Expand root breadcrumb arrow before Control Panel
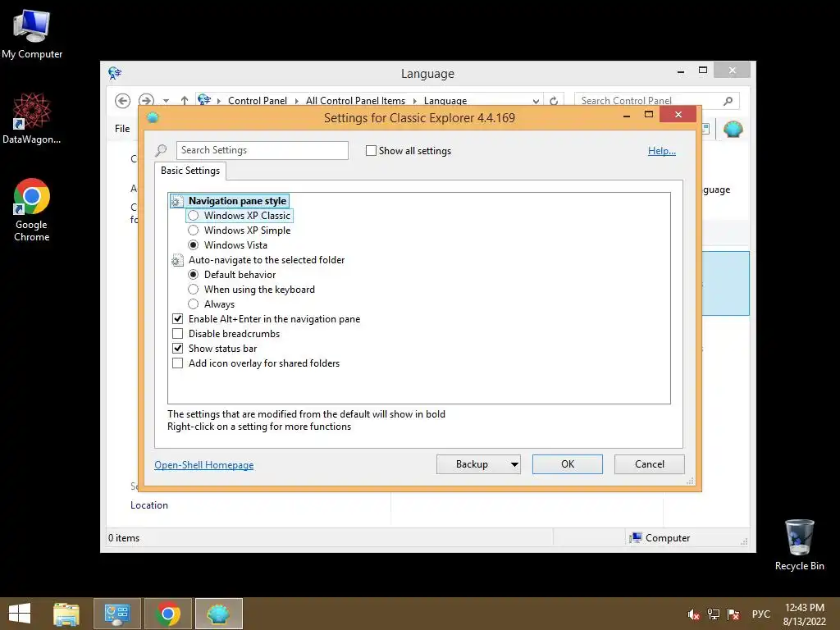This screenshot has height=630, width=840. click(x=218, y=101)
